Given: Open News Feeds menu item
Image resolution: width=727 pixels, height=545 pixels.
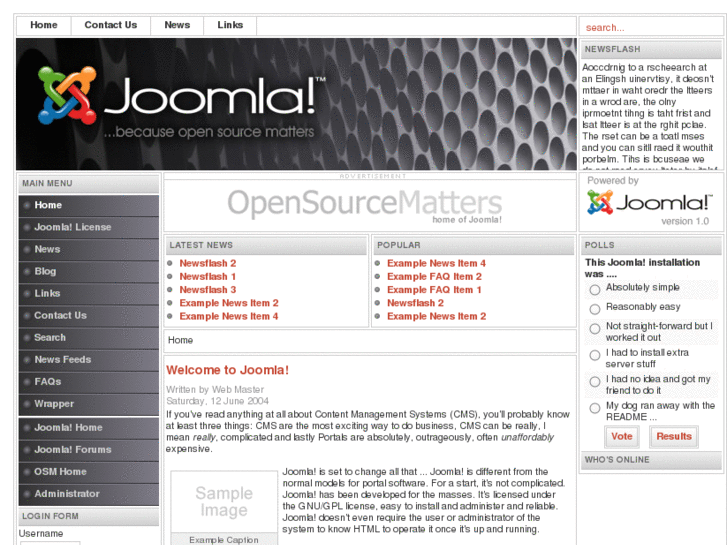Looking at the screenshot, I should (89, 359).
